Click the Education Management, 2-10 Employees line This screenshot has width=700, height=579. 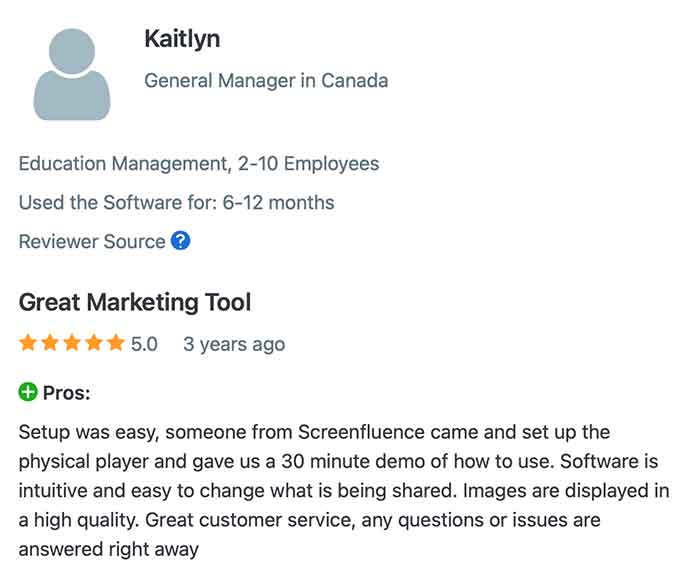coord(199,163)
